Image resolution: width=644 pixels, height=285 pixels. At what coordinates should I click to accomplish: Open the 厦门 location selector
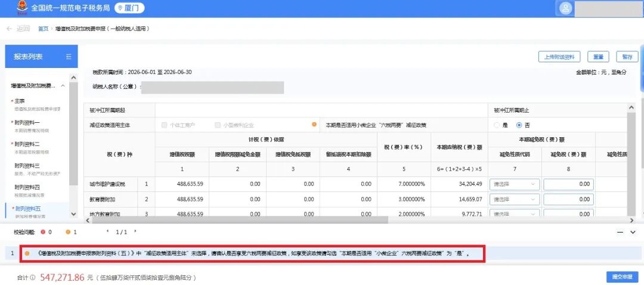[x=129, y=8]
